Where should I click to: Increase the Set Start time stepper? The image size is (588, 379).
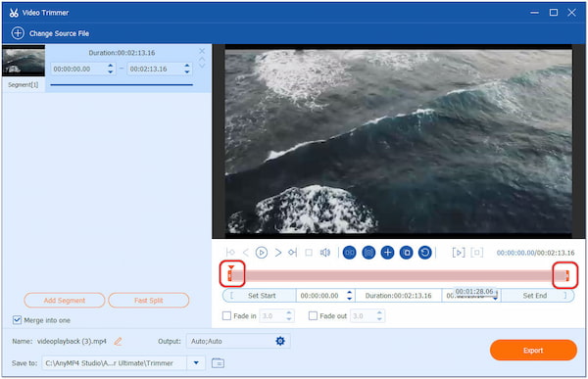pyautogui.click(x=350, y=293)
